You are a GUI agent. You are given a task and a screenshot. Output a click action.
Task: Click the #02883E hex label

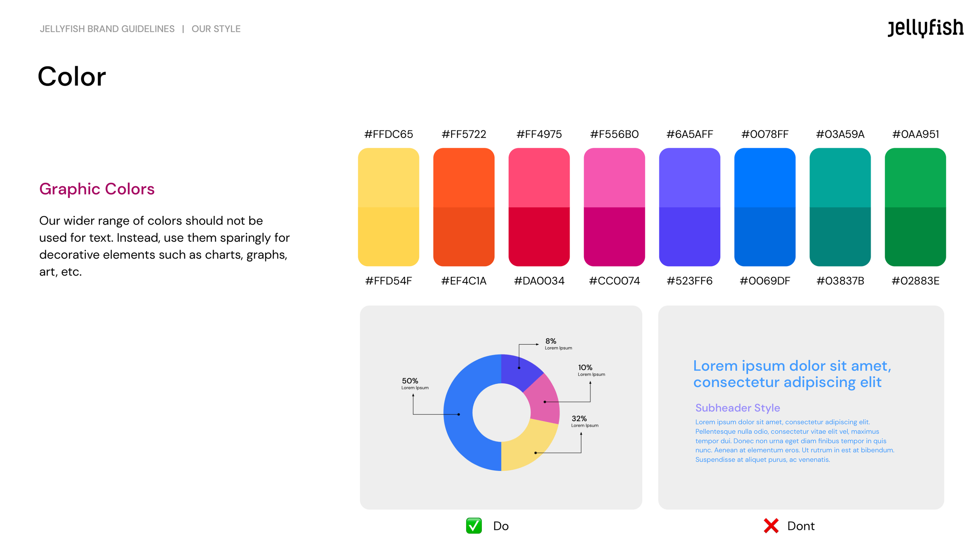click(x=915, y=281)
